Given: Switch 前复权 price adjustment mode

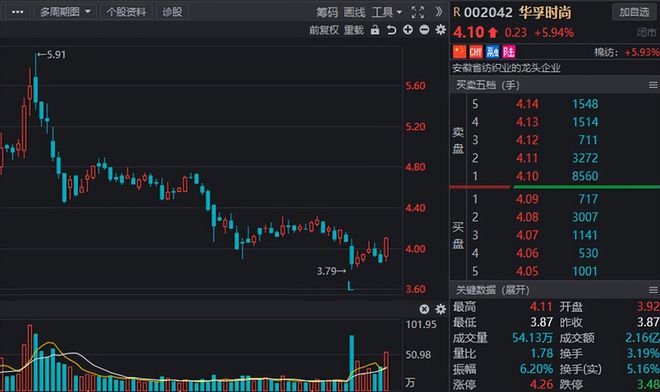Looking at the screenshot, I should (324, 30).
